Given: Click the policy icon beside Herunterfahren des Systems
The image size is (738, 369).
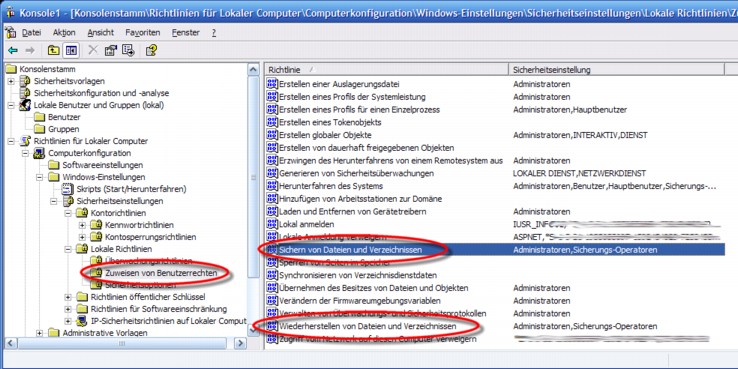Looking at the screenshot, I should [272, 186].
